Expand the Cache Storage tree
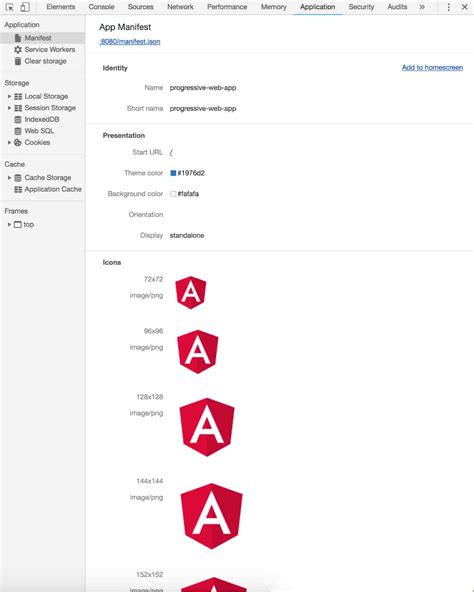The image size is (474, 592). [9, 177]
